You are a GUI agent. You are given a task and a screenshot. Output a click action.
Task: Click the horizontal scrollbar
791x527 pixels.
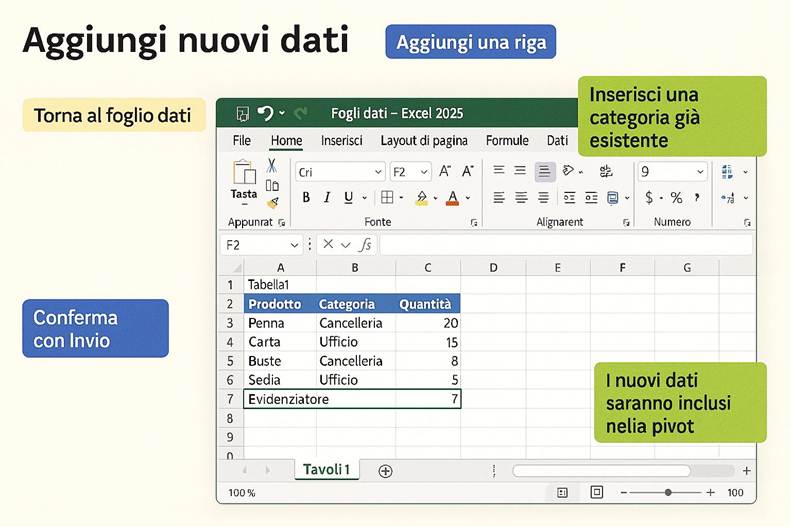(x=601, y=471)
